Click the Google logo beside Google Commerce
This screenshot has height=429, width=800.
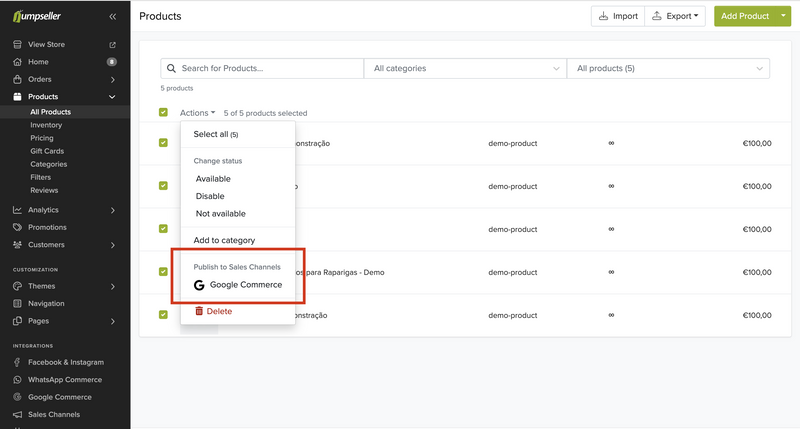(199, 285)
